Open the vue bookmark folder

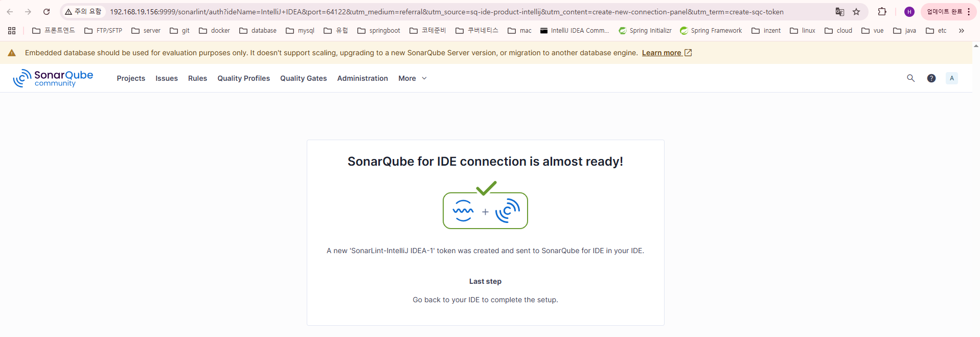(x=873, y=31)
